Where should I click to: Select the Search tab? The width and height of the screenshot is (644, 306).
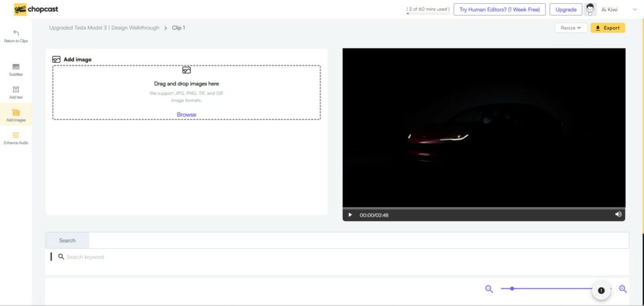tap(67, 241)
